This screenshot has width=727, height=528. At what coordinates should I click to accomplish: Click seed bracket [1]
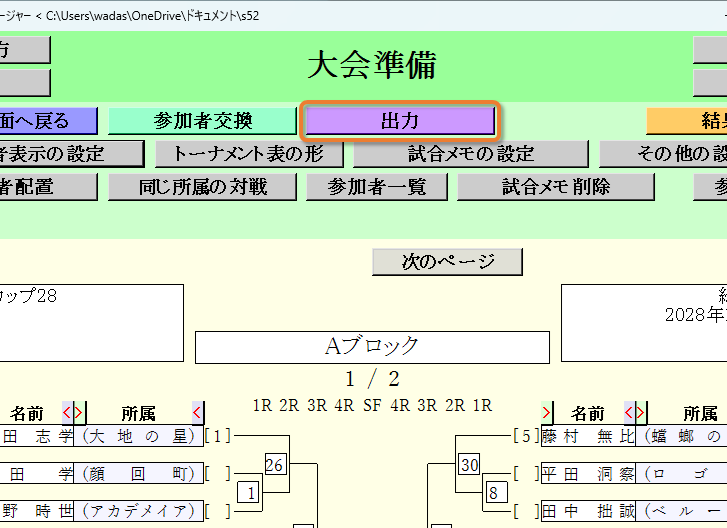tap(217, 436)
